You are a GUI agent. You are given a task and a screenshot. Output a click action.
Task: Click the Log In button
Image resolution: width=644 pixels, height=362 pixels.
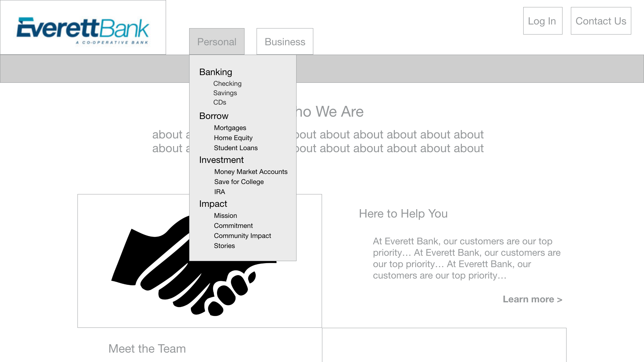pos(543,21)
